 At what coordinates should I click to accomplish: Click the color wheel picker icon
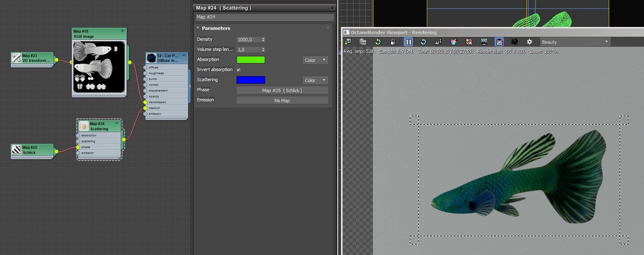[x=453, y=42]
